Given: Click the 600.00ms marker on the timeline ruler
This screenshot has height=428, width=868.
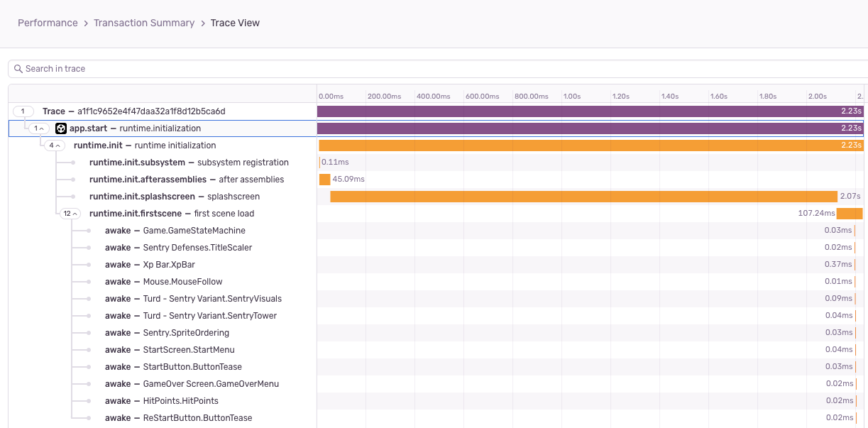Looking at the screenshot, I should pyautogui.click(x=483, y=96).
